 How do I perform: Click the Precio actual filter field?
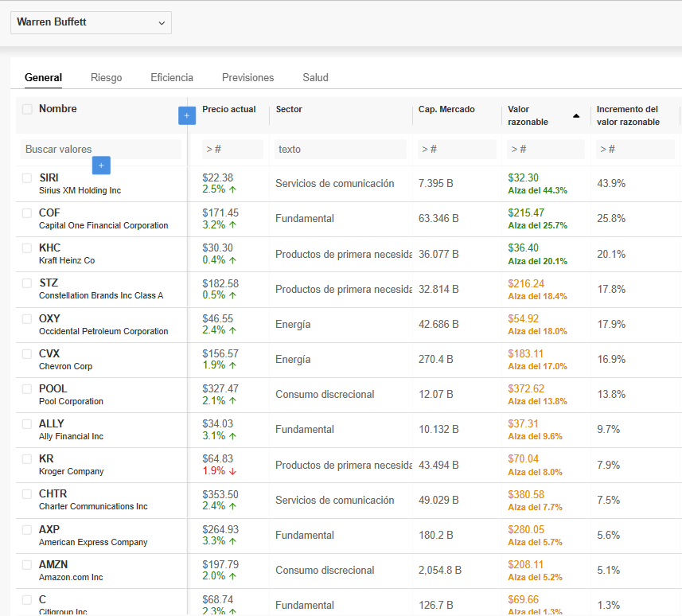click(232, 149)
